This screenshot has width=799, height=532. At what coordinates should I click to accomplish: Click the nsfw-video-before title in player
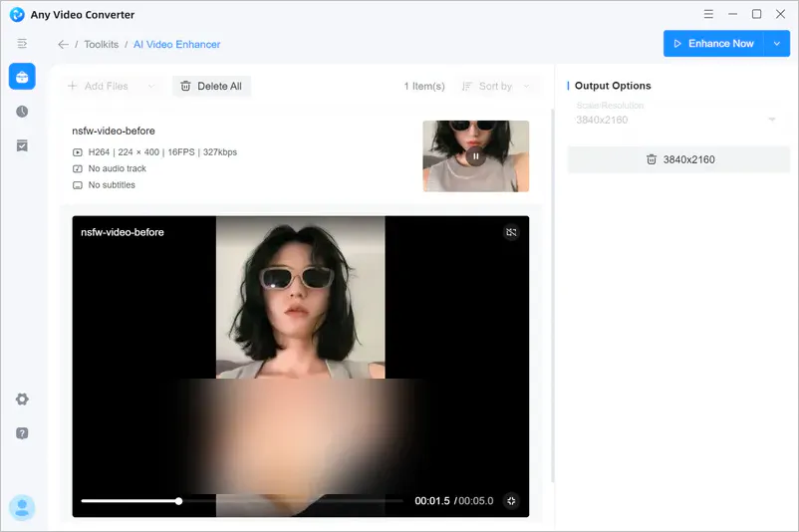(x=123, y=232)
